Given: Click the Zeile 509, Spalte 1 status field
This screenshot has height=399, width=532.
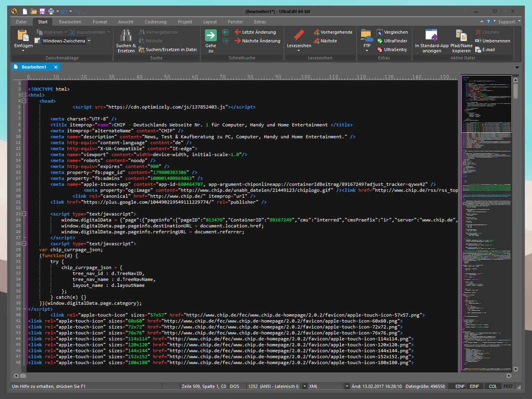Looking at the screenshot, I should pyautogui.click(x=204, y=386).
